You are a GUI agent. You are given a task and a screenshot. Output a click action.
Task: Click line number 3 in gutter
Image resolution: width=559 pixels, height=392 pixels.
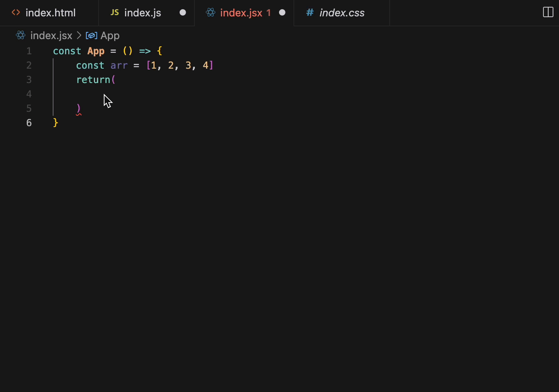29,80
